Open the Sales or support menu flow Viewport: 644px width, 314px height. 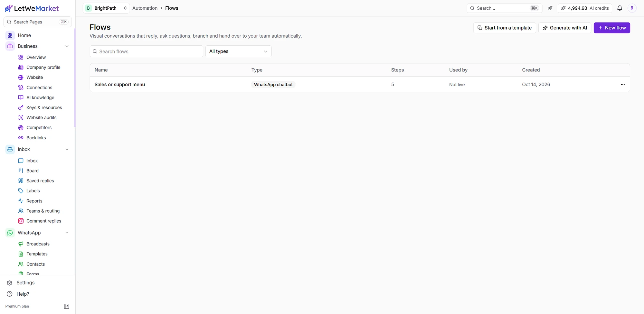coord(120,84)
